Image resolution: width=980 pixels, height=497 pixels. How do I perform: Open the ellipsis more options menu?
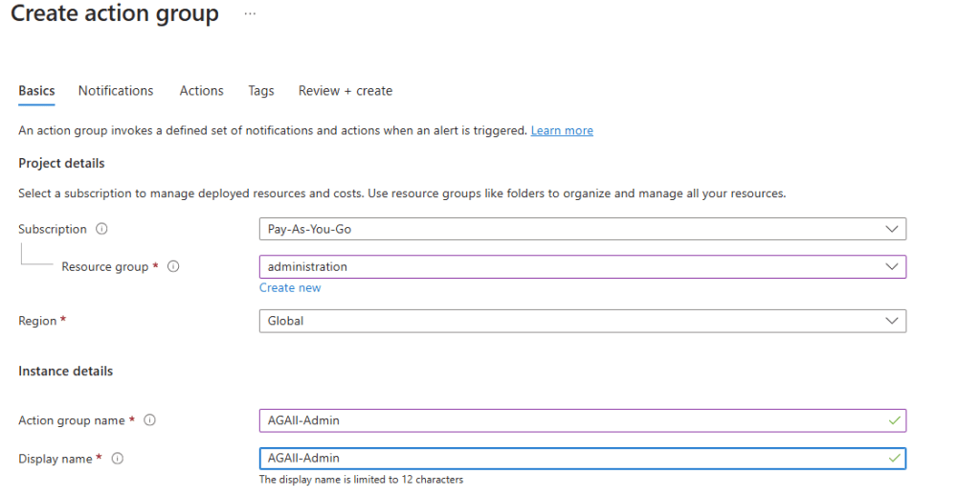[x=251, y=14]
